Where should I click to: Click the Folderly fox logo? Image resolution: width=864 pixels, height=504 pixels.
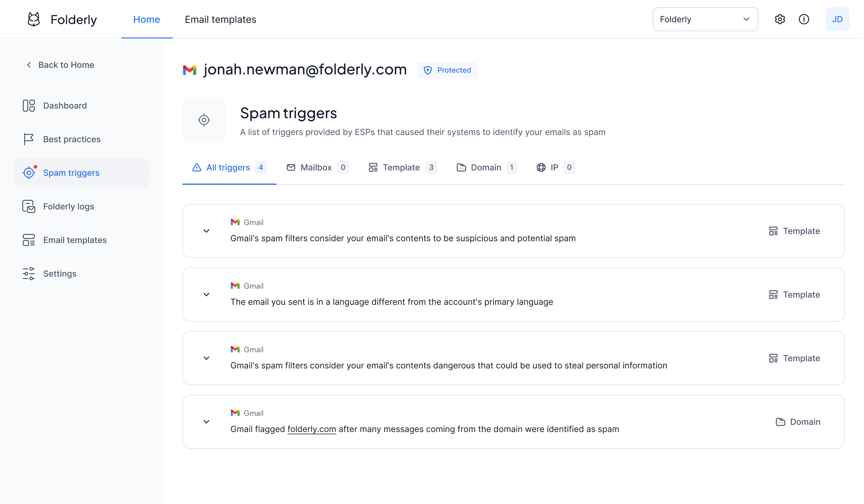point(33,19)
